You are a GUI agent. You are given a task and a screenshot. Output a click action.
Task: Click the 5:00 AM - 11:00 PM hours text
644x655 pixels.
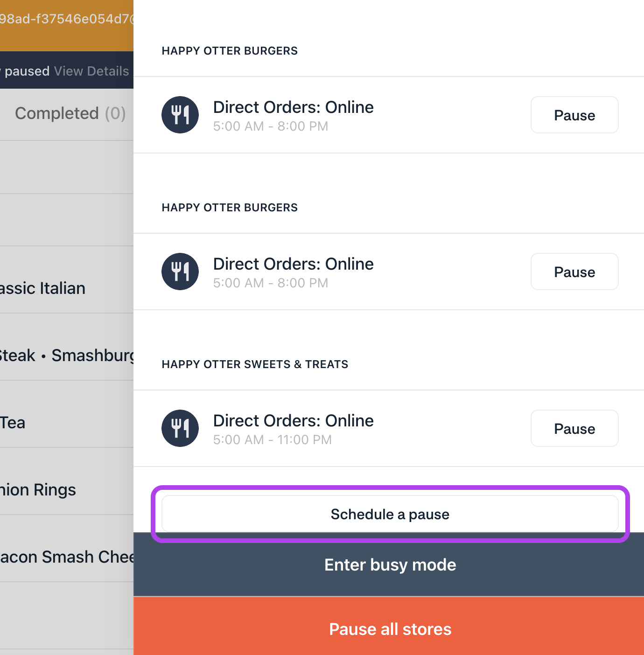point(272,440)
